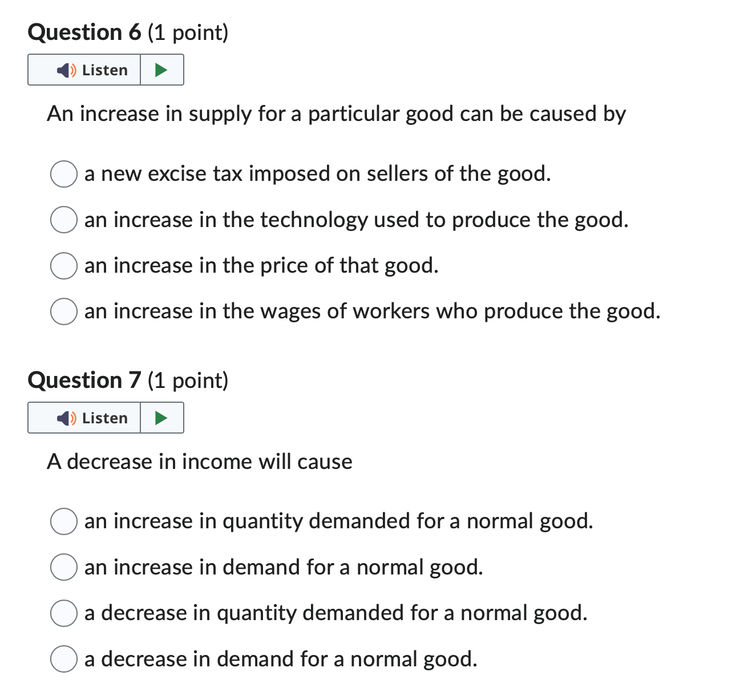752x700 pixels.
Task: Click the prompt 'An increase in supply for a particular good'
Action: [x=337, y=114]
